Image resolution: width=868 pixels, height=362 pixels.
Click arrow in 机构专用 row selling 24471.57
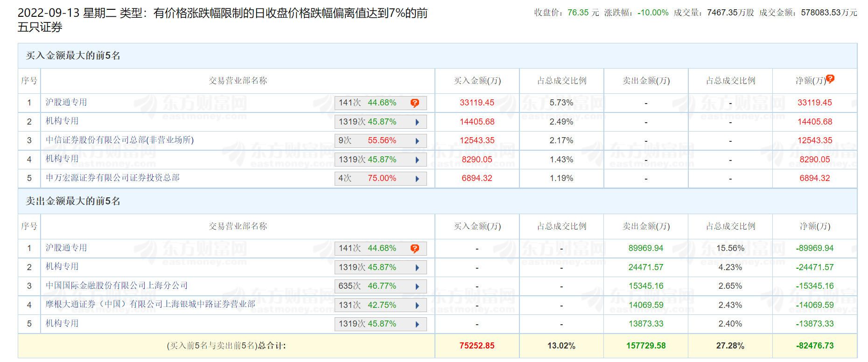tap(417, 268)
